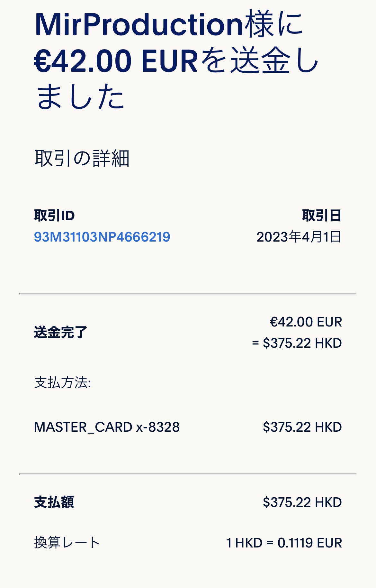Viewport: 376px width, 588px height.
Task: Click $375.22 HKD in the 支払額 row
Action: 302,502
